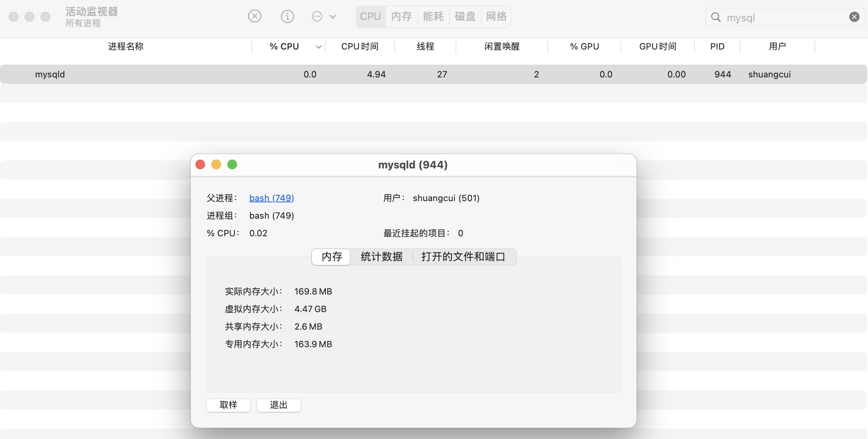Toggle the % CPU column sort arrow
Viewport: 868px width, 439px height.
[318, 47]
